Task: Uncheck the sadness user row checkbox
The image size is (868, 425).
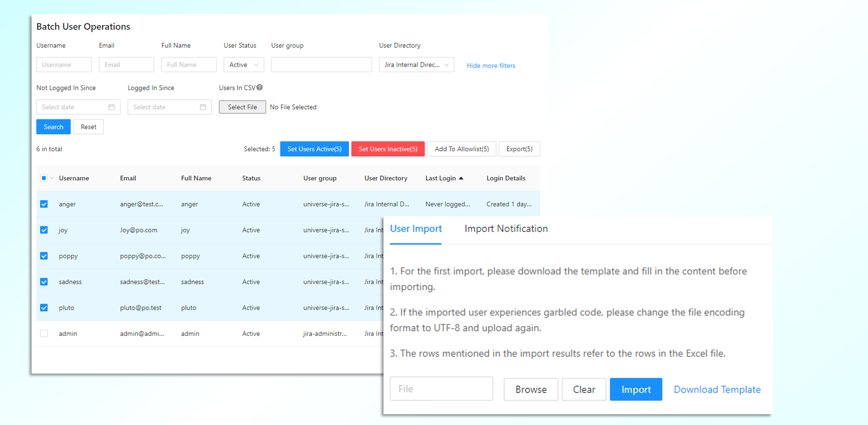Action: 44,282
